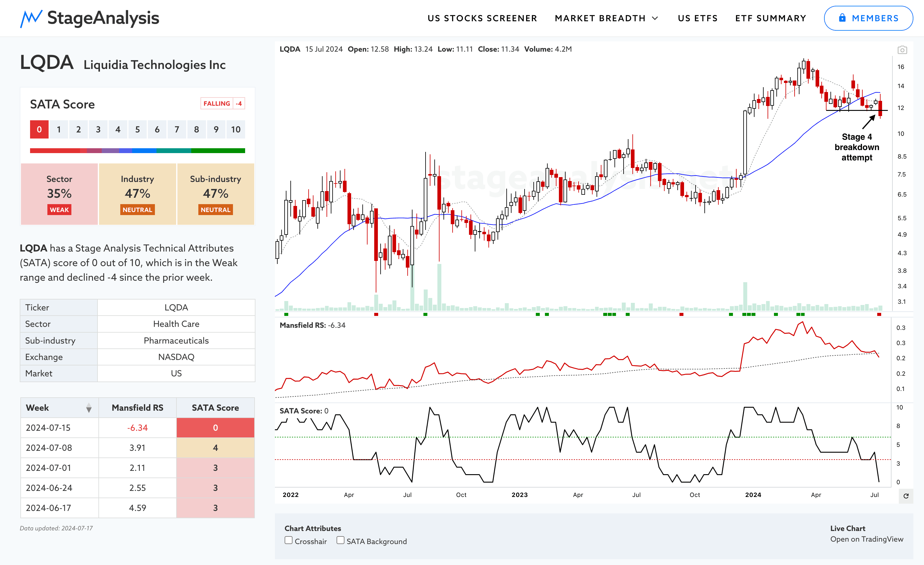Select the highlighted 0 SATA score box
Image resolution: width=924 pixels, height=565 pixels.
pyautogui.click(x=39, y=129)
